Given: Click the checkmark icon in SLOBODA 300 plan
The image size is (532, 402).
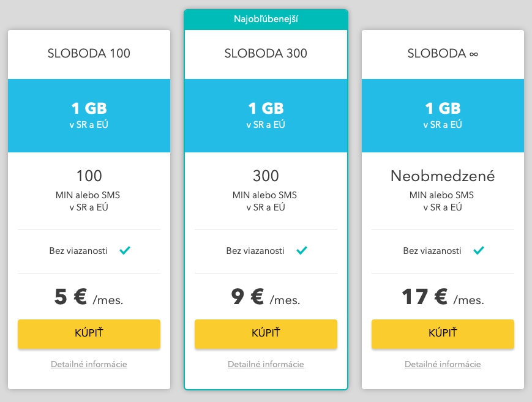Looking at the screenshot, I should coord(302,250).
